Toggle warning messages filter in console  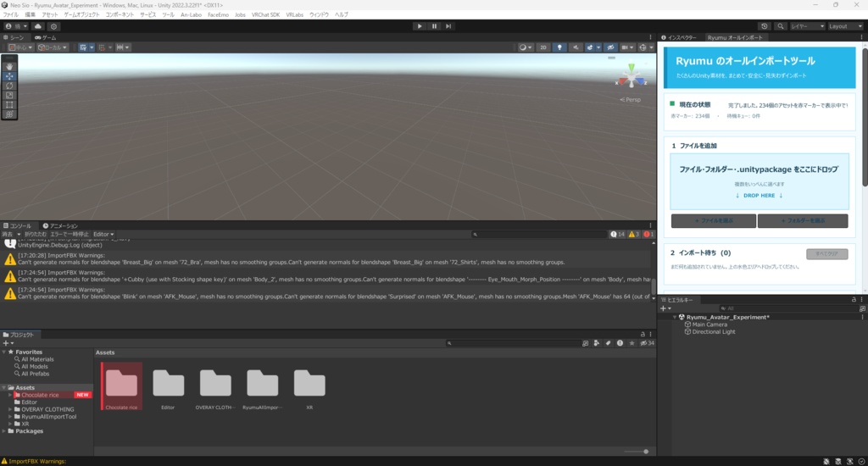click(634, 234)
